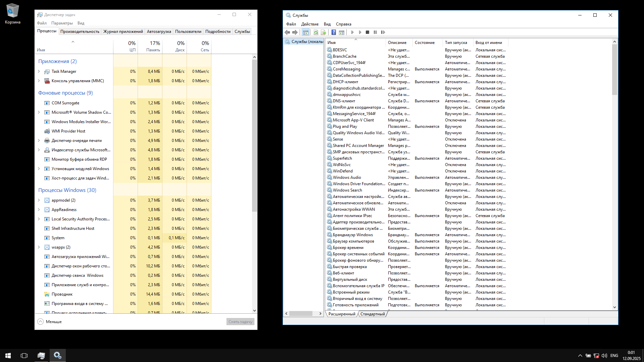Viewport: 644px width, 362px height.
Task: Select the Брандмауэр Windows service
Action: tap(417, 235)
